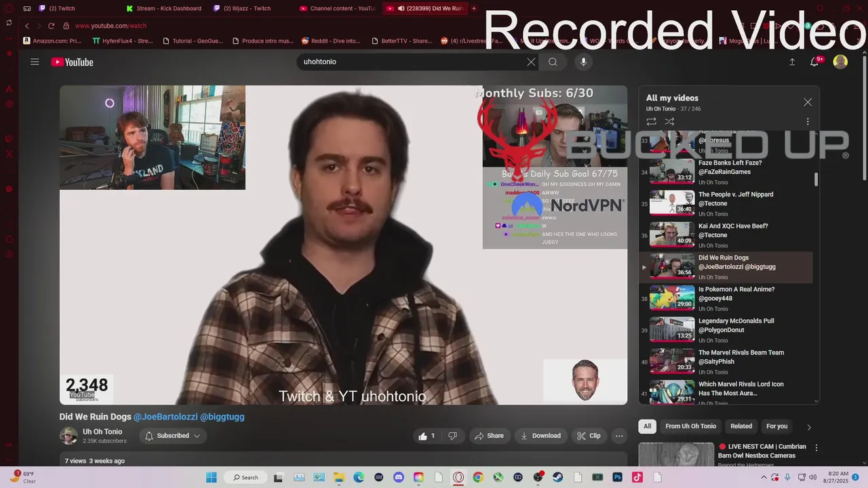Open the Uh Oh Tonio channel name link
This screenshot has height=488, width=868.
(x=102, y=432)
